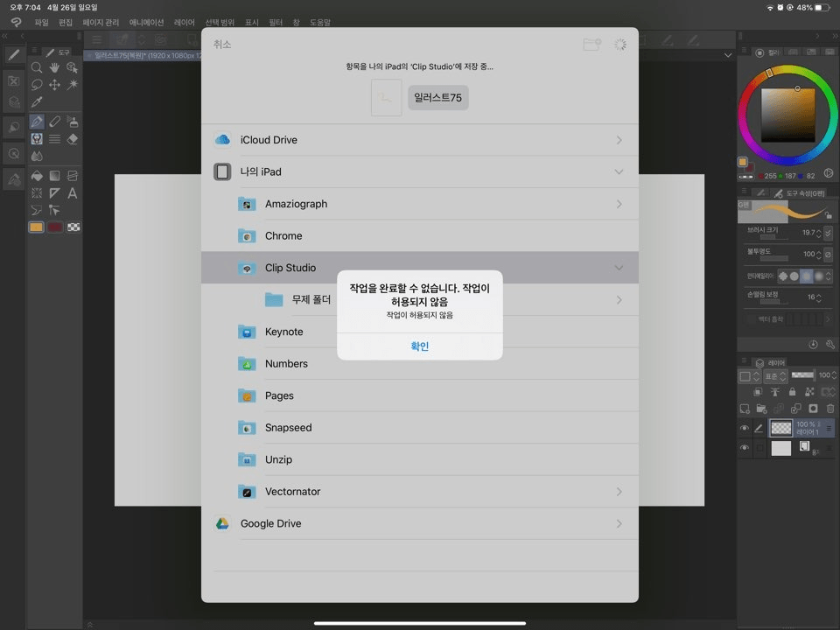The image size is (840, 630).
Task: Select the Object operation tool
Action: [73, 67]
